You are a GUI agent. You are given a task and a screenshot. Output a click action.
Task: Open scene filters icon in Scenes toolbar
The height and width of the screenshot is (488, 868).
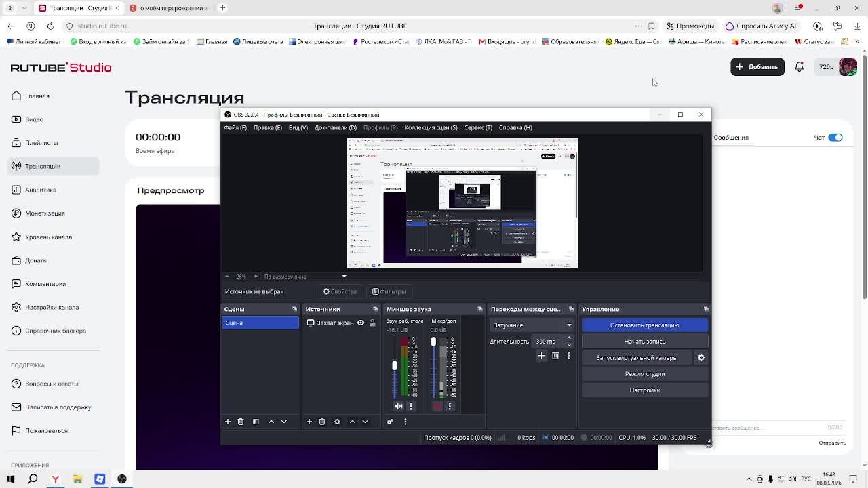coord(256,422)
